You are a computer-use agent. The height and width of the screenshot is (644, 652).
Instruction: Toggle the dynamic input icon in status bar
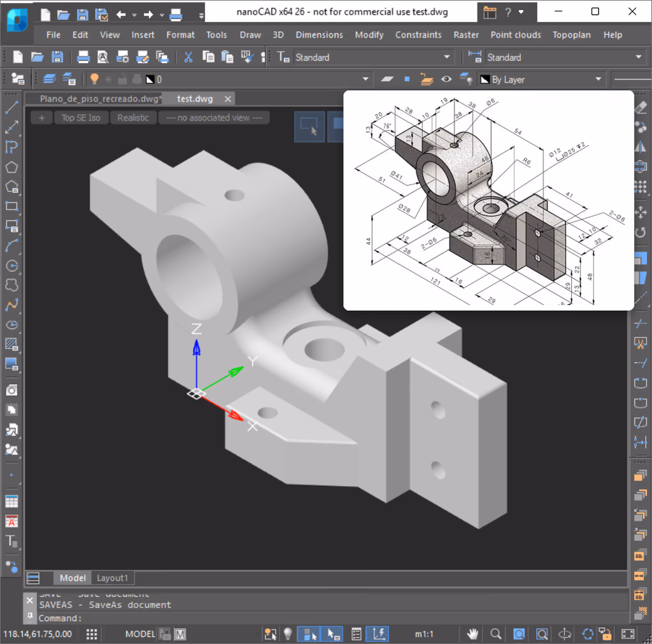click(378, 634)
